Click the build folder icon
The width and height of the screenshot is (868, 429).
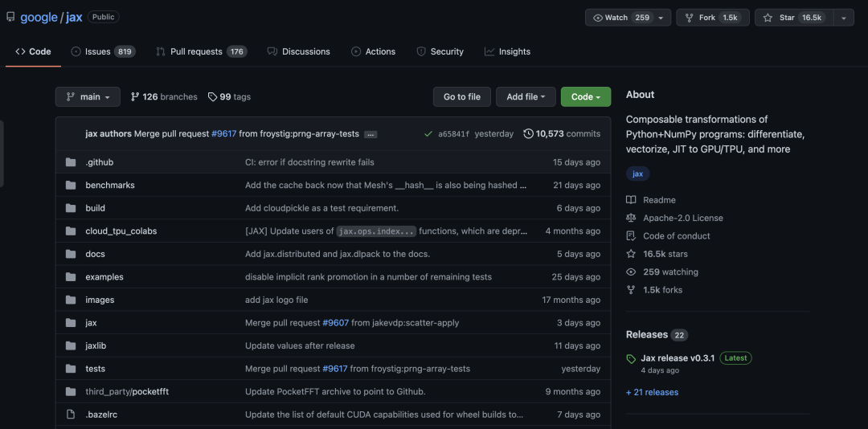(x=70, y=208)
